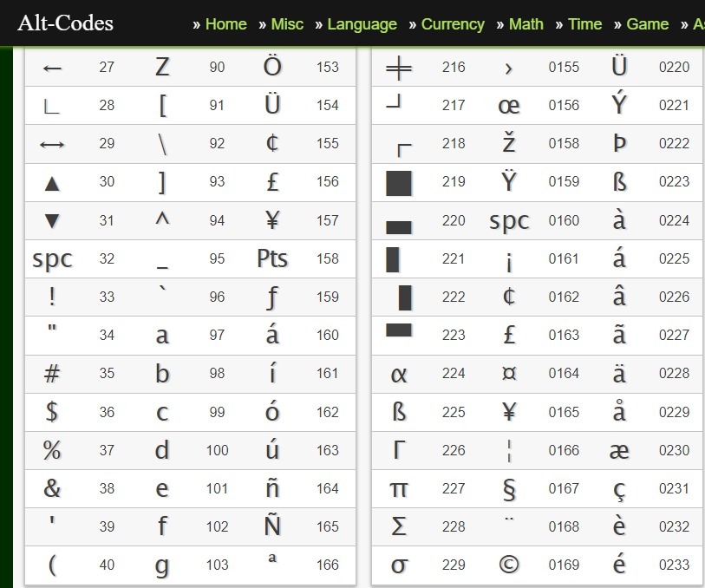The image size is (705, 588).
Task: Click the pi symbol for code 227
Action: point(399,489)
